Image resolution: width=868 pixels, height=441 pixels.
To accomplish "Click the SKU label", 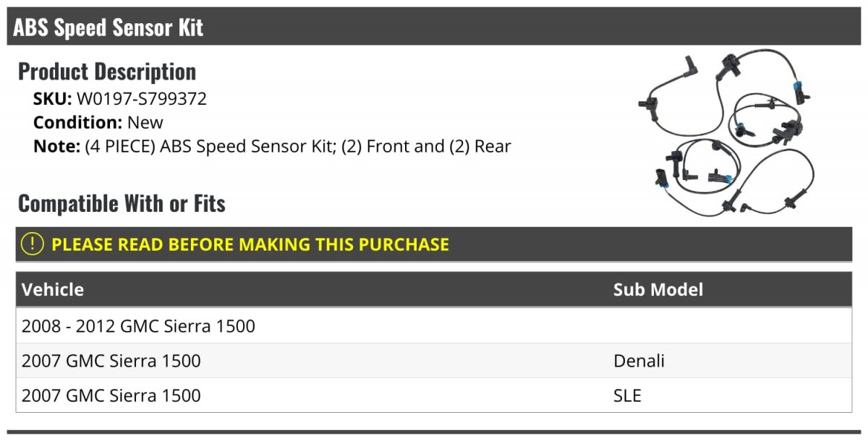I will (x=53, y=98).
